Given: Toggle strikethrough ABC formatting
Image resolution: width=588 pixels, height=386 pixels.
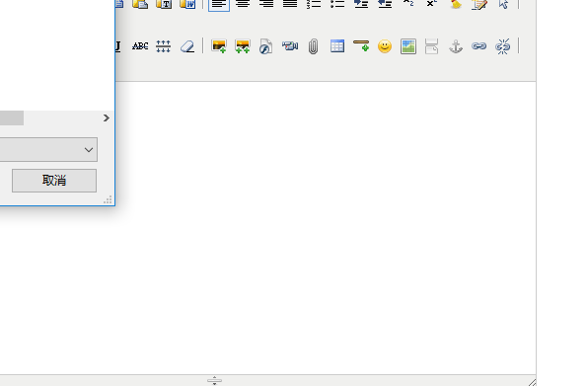Looking at the screenshot, I should [x=140, y=46].
